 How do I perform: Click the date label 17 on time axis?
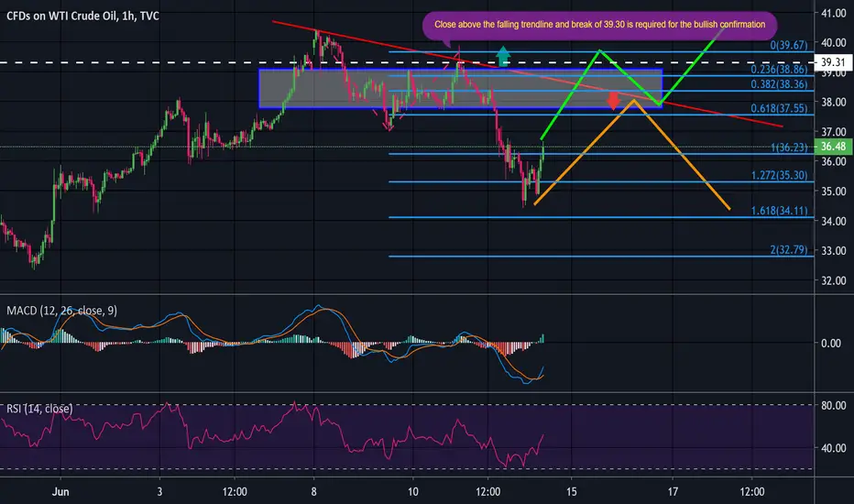pos(673,491)
